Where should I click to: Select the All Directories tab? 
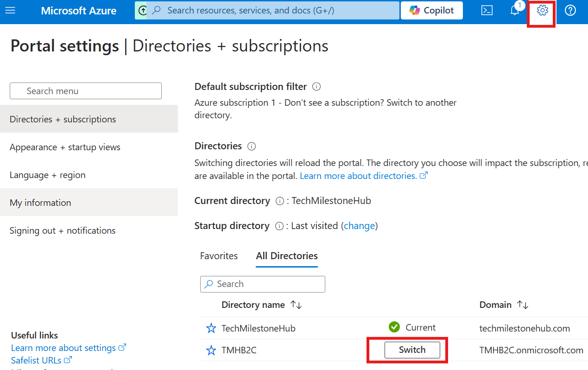coord(287,256)
